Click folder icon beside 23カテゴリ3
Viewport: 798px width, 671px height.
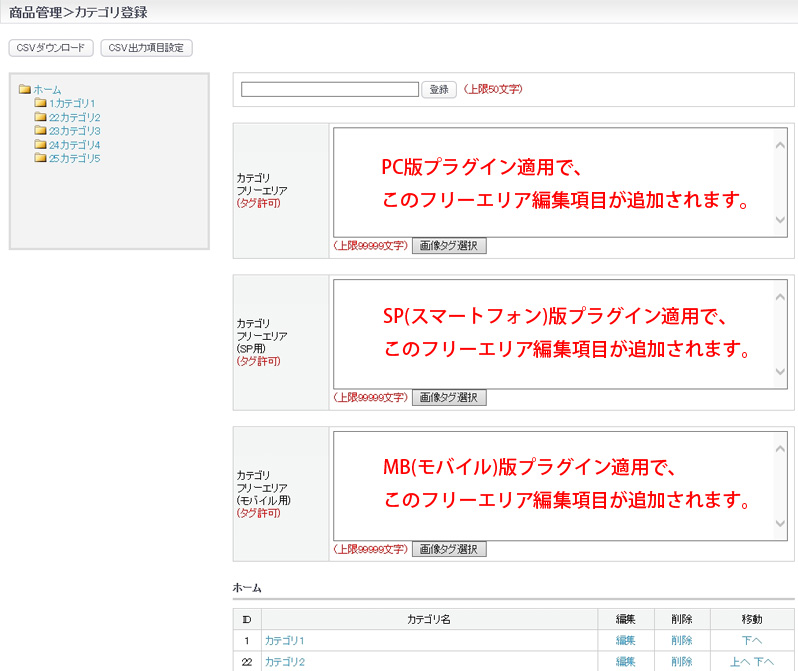click(40, 131)
